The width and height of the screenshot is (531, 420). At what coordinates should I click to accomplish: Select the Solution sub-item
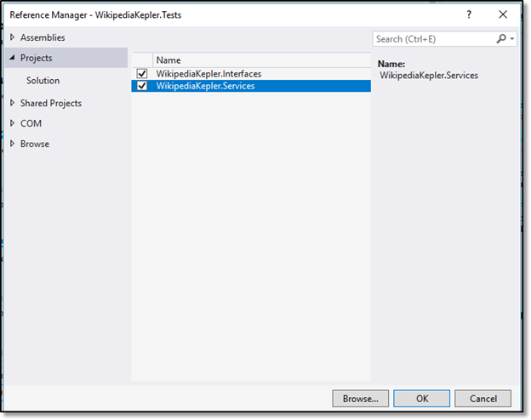[43, 80]
